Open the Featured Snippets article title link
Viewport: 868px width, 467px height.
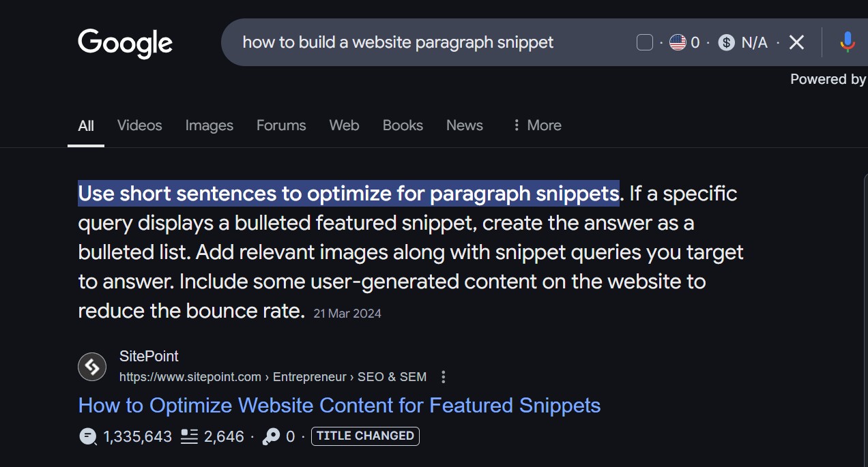point(339,406)
